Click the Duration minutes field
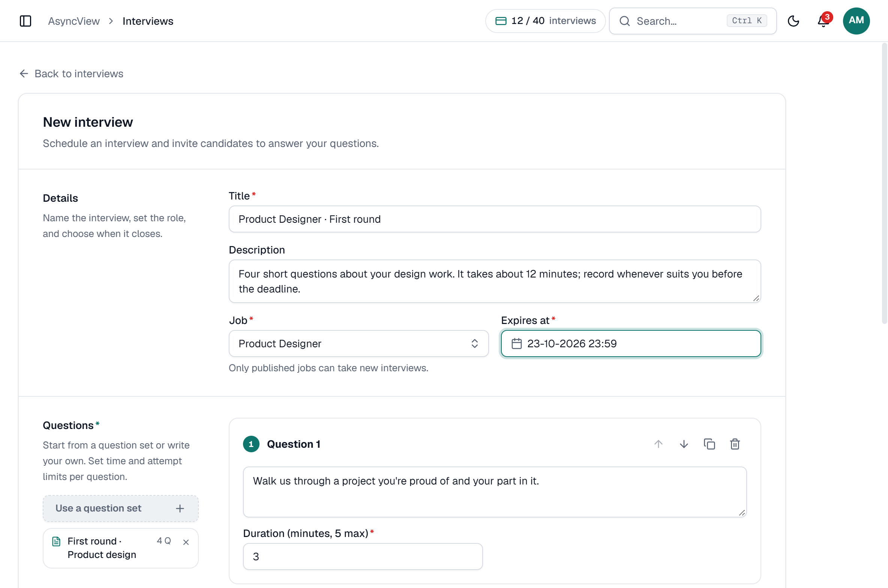The height and width of the screenshot is (588, 888). [363, 556]
